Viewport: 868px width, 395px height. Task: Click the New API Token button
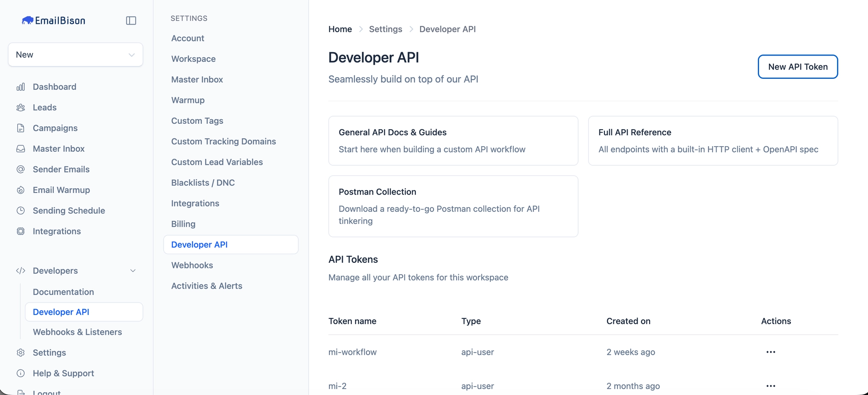[x=797, y=67]
